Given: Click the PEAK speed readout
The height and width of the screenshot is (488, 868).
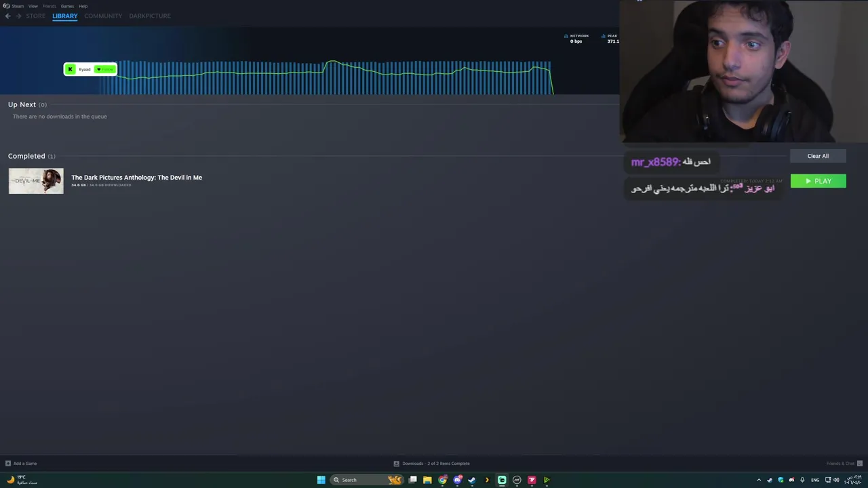Looking at the screenshot, I should click(610, 39).
